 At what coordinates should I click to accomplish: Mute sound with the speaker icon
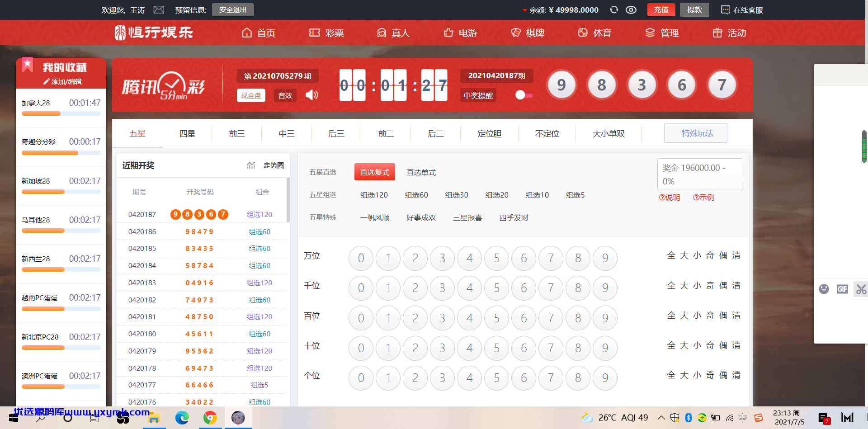point(312,95)
